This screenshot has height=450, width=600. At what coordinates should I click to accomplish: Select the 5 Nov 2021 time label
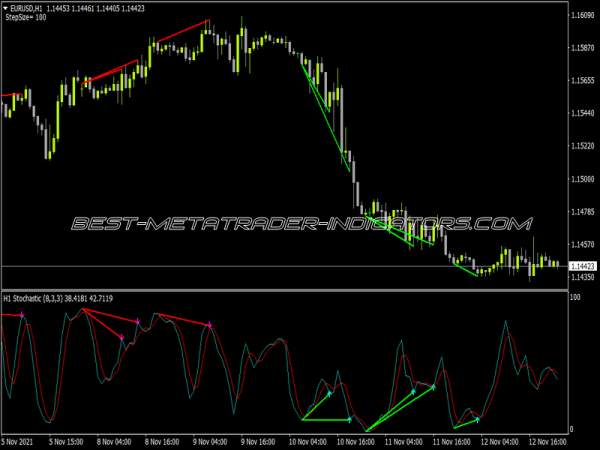tap(18, 442)
